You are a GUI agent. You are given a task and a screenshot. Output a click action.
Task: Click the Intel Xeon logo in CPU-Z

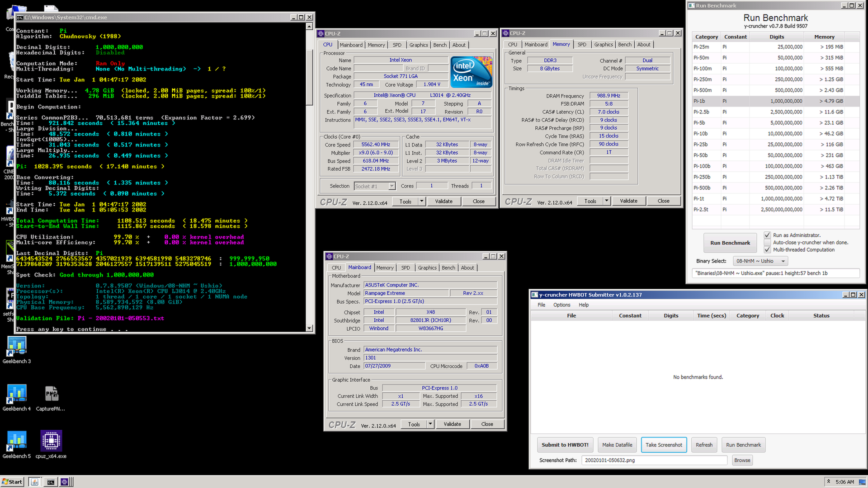471,72
